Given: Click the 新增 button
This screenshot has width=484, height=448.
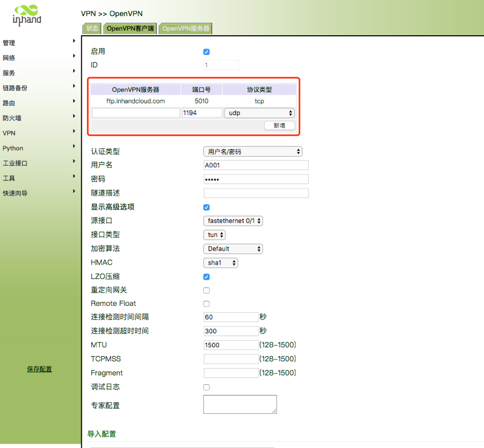Looking at the screenshot, I should point(279,126).
